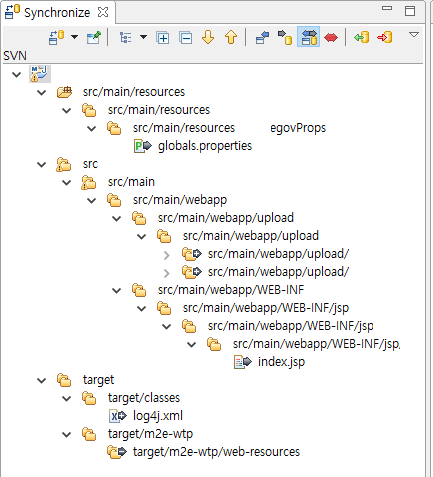The image size is (433, 477).
Task: Select target/m2e-wtp/web-resources folder
Action: (x=216, y=452)
